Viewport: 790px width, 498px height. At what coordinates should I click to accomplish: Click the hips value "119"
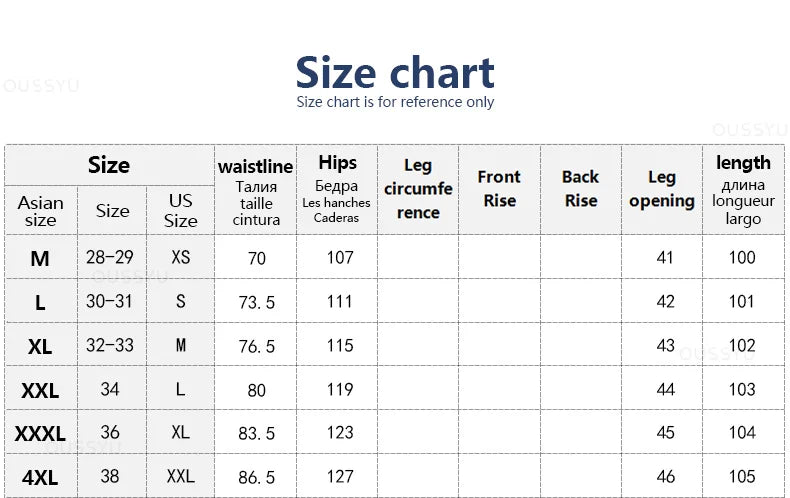pyautogui.click(x=340, y=389)
